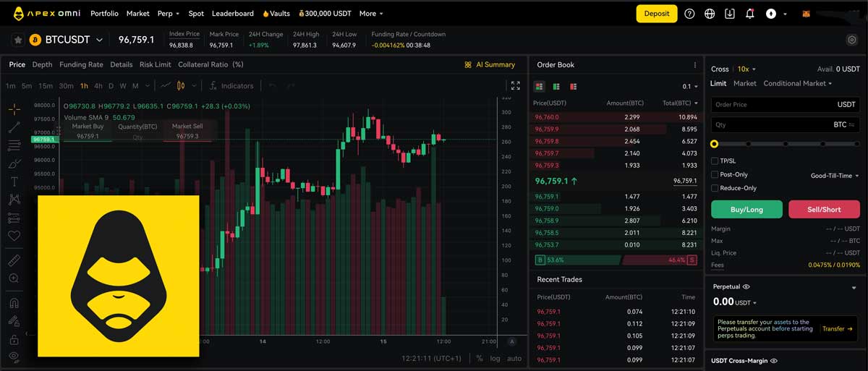Image resolution: width=868 pixels, height=371 pixels.
Task: Check the Reduce-Only option
Action: (715, 188)
